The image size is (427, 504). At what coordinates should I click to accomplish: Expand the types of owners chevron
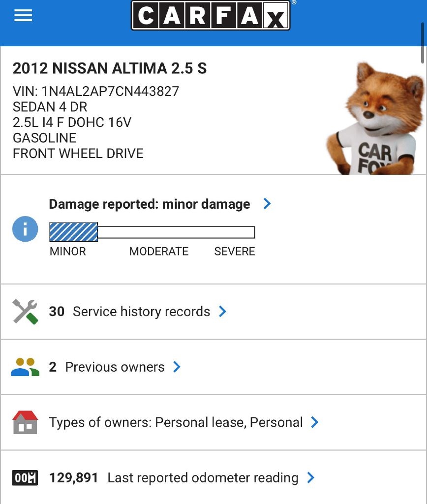[x=315, y=422]
